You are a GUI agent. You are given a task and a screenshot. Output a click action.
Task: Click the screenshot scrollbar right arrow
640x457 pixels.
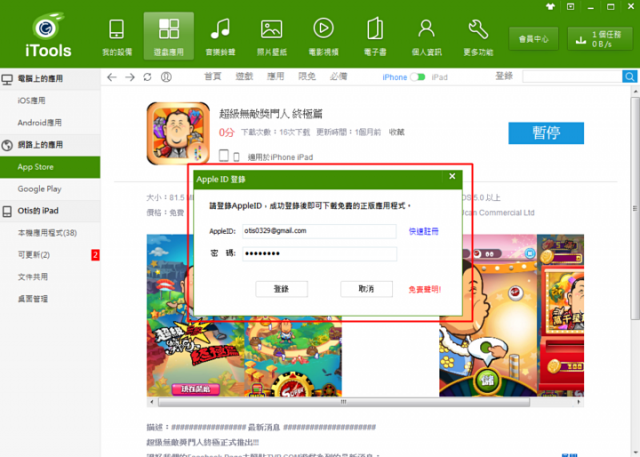pos(578,402)
